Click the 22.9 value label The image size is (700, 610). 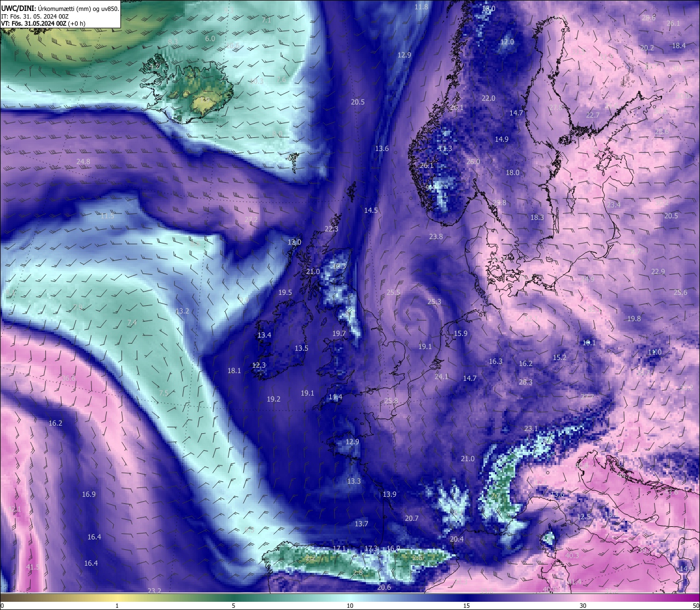[658, 271]
